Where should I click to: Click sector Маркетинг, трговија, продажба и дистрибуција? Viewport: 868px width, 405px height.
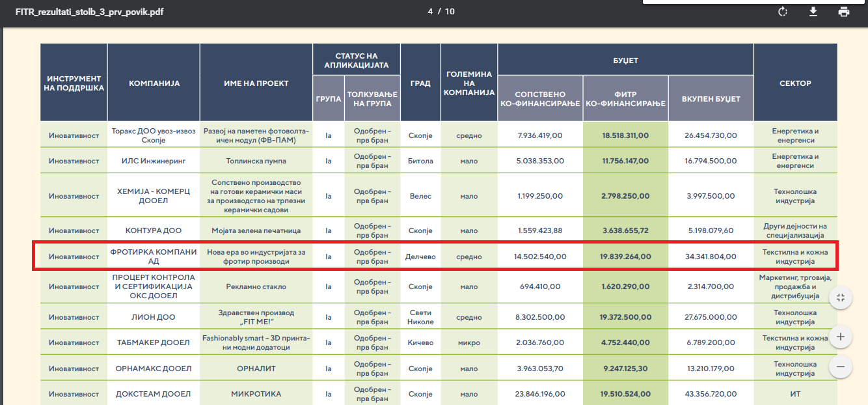pyautogui.click(x=795, y=286)
